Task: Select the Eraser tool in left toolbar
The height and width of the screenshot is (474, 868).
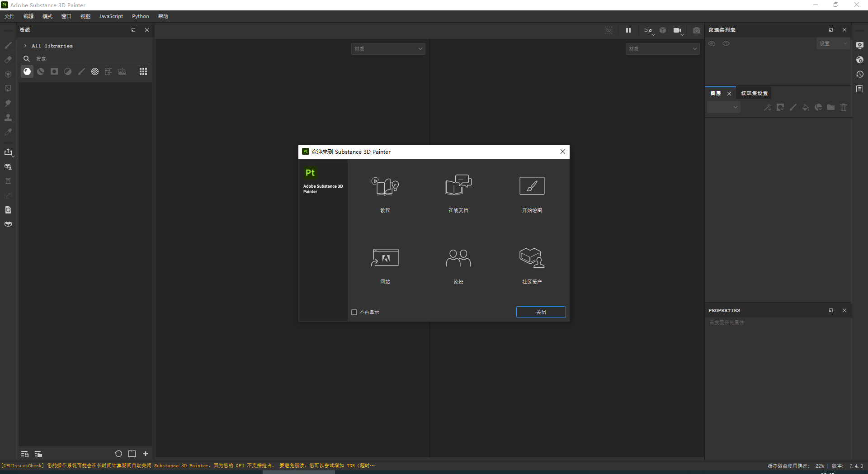Action: click(x=8, y=60)
